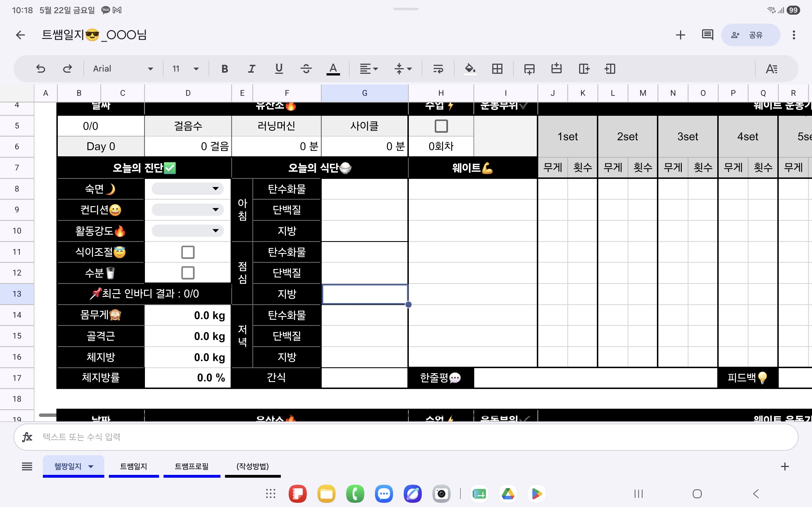Screen dimensions: 812x507
Task: Apply strikethrough formatting
Action: click(x=306, y=69)
